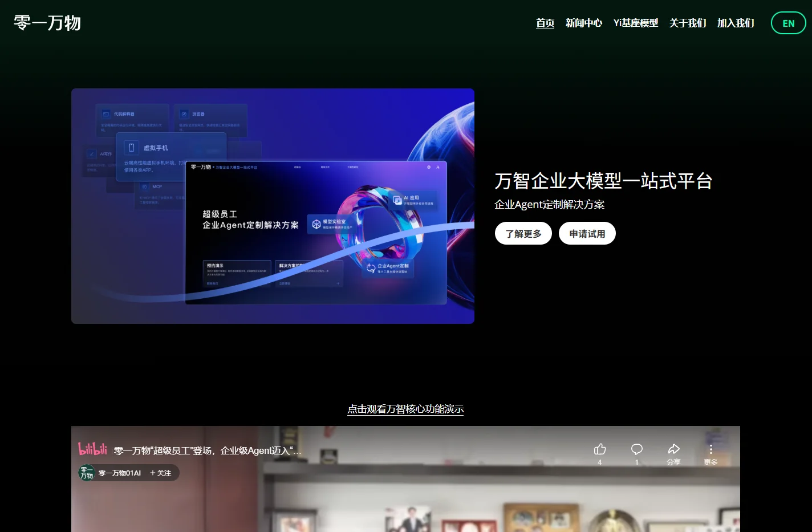Viewport: 812px width, 532px height.
Task: Open 零一万物01AI channel name
Action: tap(120, 473)
